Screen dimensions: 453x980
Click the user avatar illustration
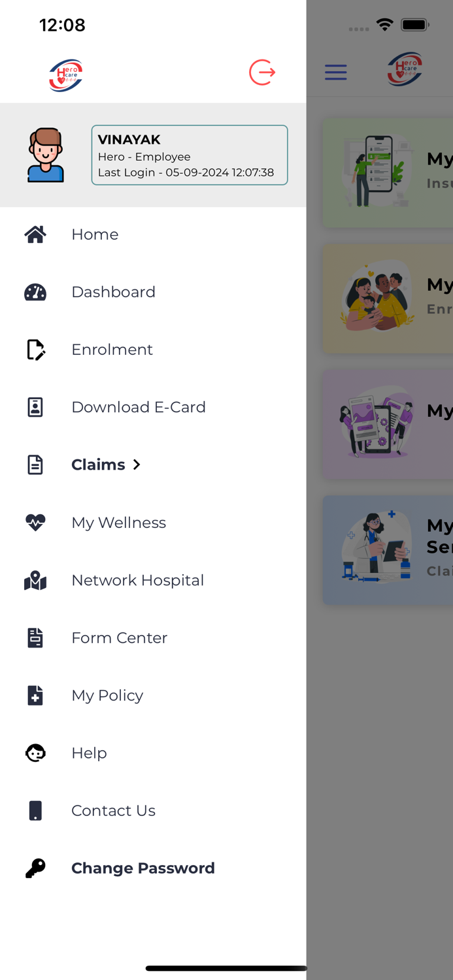click(46, 155)
